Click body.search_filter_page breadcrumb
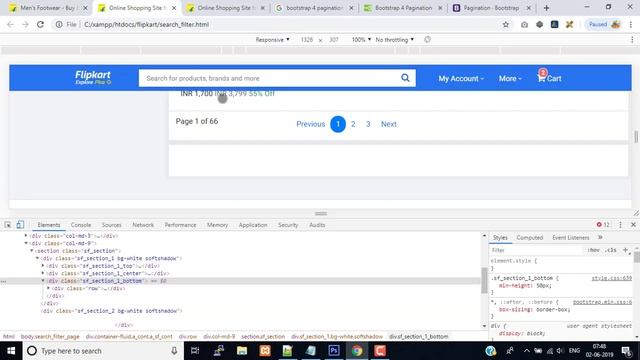Screen dimensions: 640x360 pyautogui.click(x=50, y=336)
